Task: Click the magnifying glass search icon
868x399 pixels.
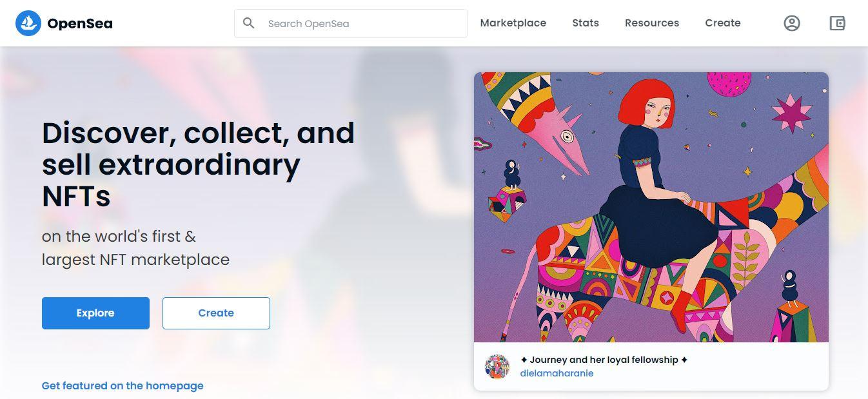Action: (249, 23)
